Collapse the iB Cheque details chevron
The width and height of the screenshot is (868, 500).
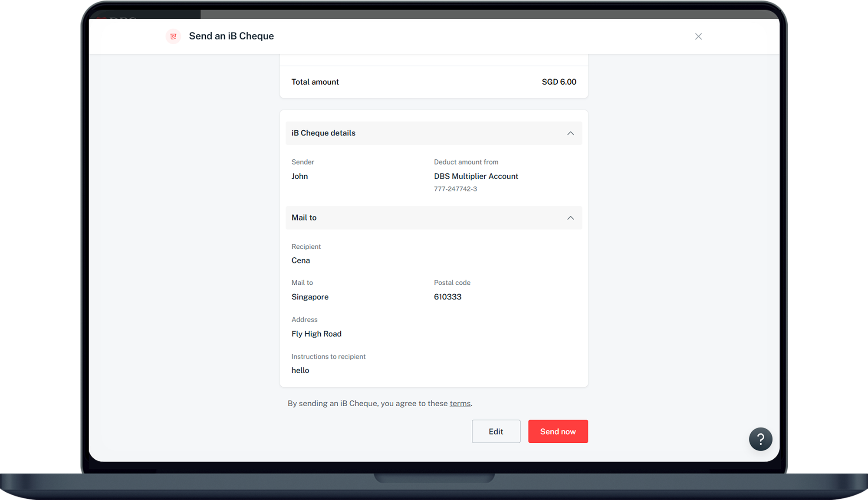[x=570, y=133]
